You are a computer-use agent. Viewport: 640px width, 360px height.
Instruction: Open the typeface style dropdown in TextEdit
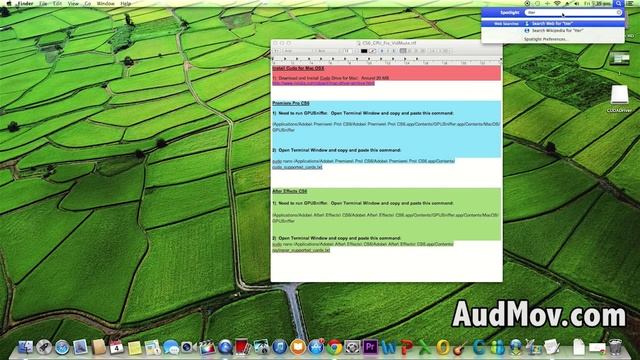[327, 51]
